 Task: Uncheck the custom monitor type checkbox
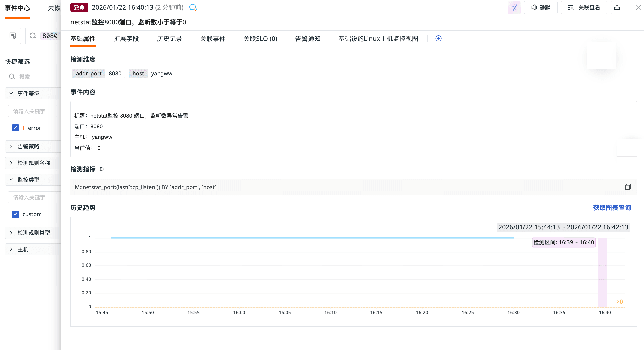coord(15,214)
